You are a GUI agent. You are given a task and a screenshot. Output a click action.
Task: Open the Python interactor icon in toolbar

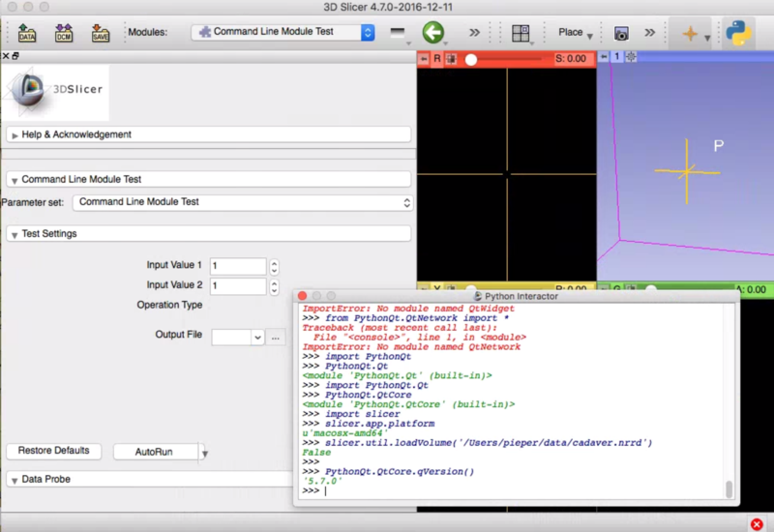coord(740,32)
